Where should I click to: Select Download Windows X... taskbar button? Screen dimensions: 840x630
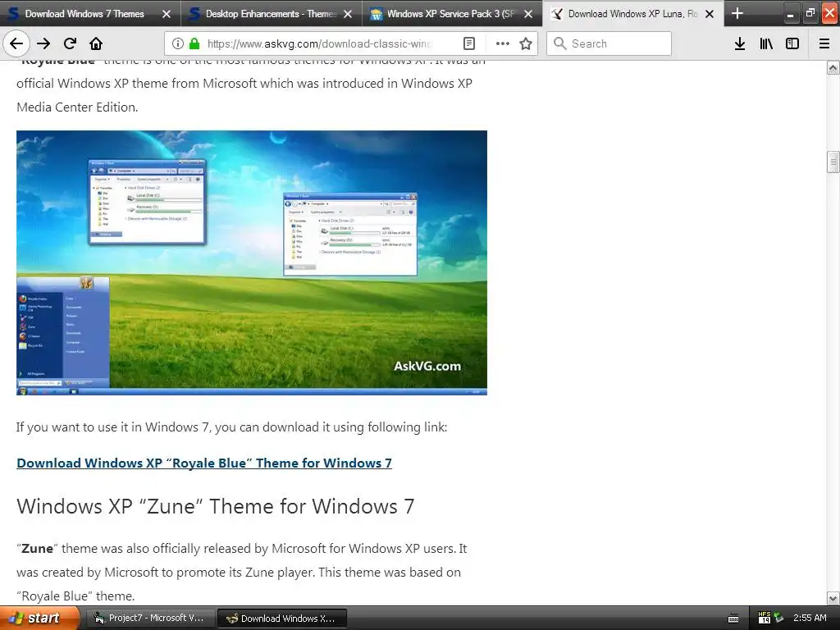(282, 619)
